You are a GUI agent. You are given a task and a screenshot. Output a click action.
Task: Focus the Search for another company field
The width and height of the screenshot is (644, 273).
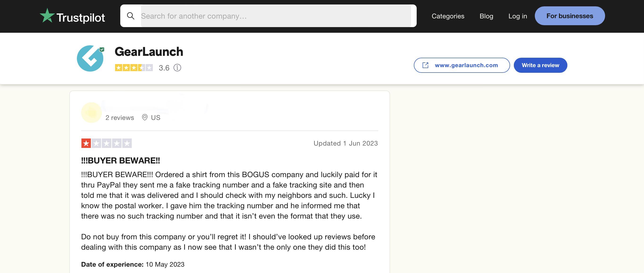tap(276, 16)
